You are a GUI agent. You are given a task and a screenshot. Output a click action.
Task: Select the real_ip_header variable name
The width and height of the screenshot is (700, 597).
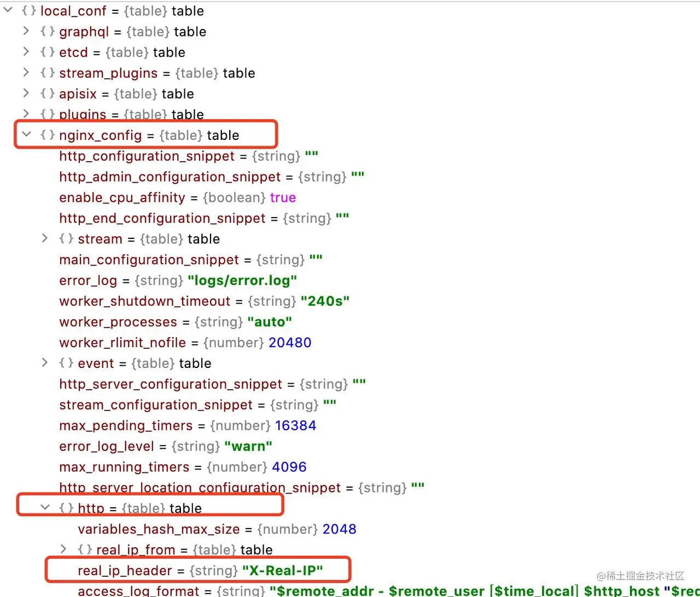coord(125,571)
